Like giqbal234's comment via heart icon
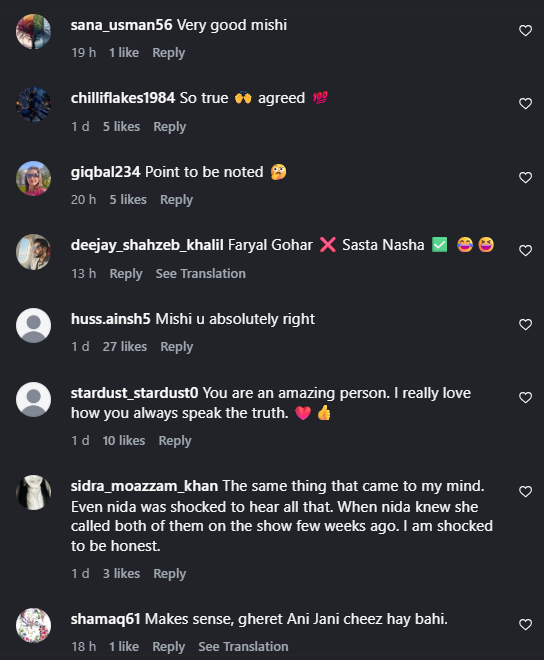 point(525,178)
